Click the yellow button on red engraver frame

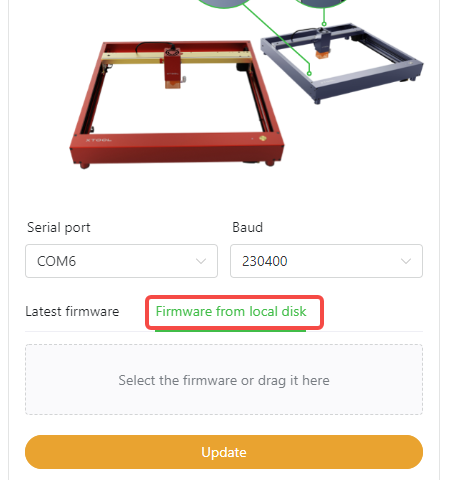(x=263, y=138)
